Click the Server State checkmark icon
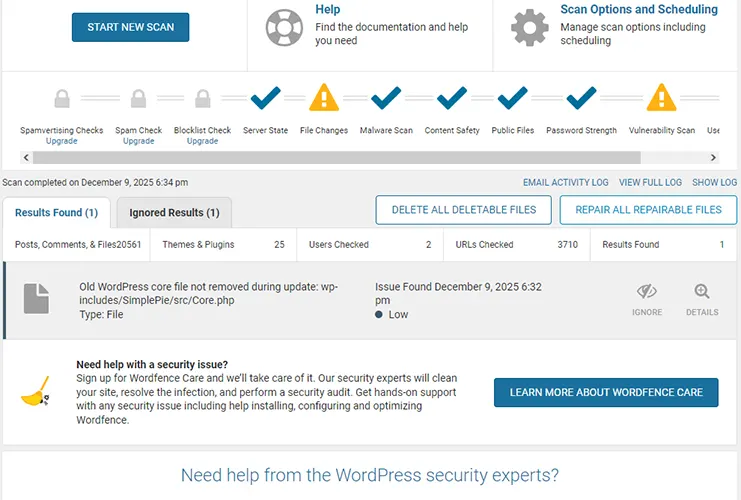 point(266,98)
